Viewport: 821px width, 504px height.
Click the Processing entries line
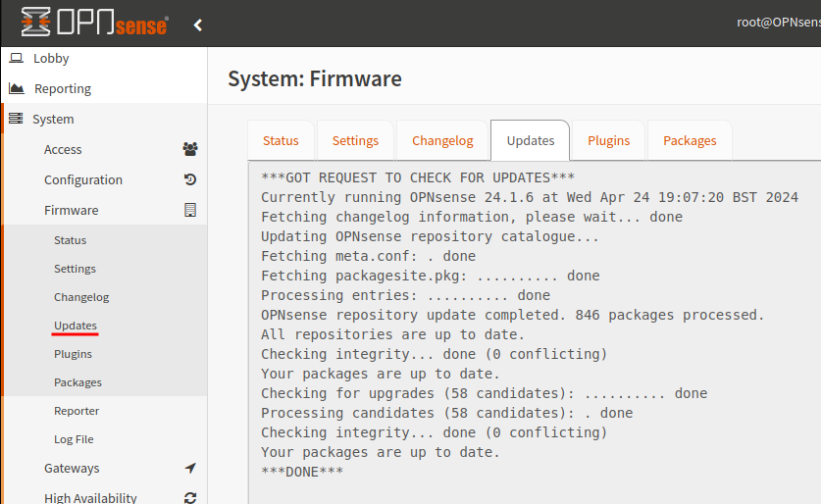click(x=405, y=295)
